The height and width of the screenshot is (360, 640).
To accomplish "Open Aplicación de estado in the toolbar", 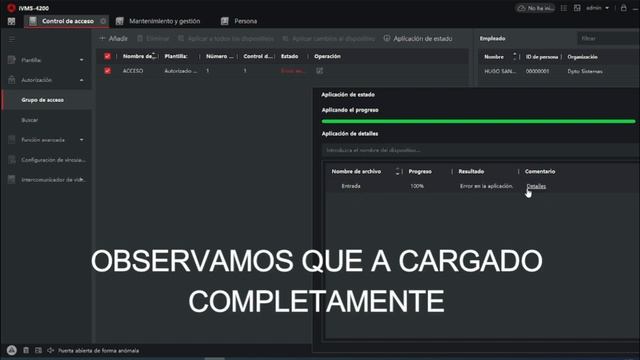I will click(418, 38).
